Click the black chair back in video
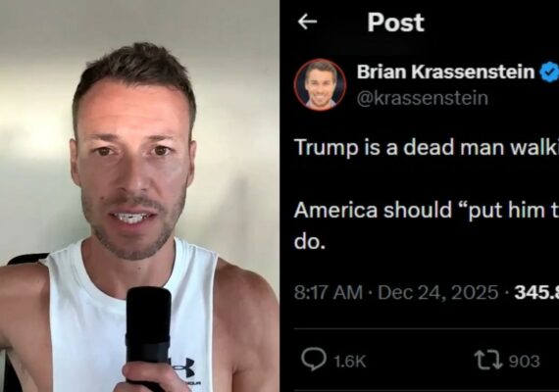This screenshot has width=559, height=392. point(25,259)
